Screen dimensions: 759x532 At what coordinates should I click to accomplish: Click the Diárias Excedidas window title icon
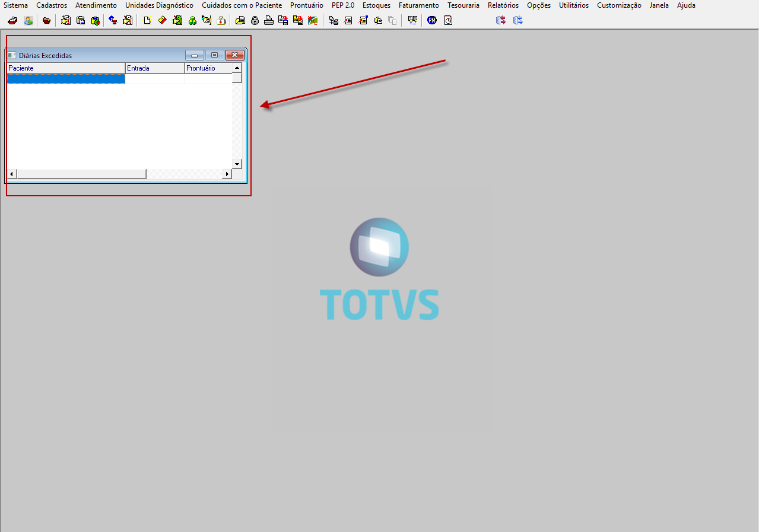click(x=12, y=55)
